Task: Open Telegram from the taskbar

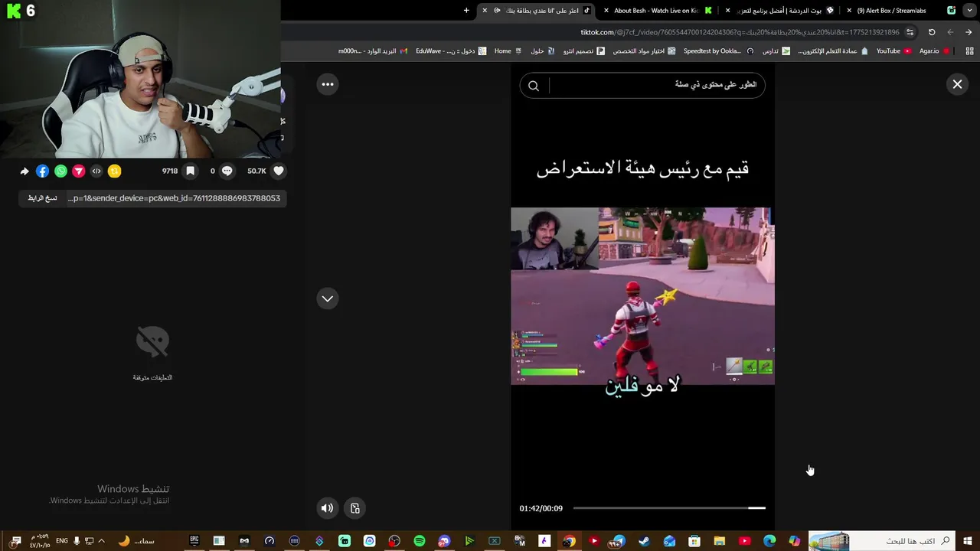Action: tap(619, 541)
